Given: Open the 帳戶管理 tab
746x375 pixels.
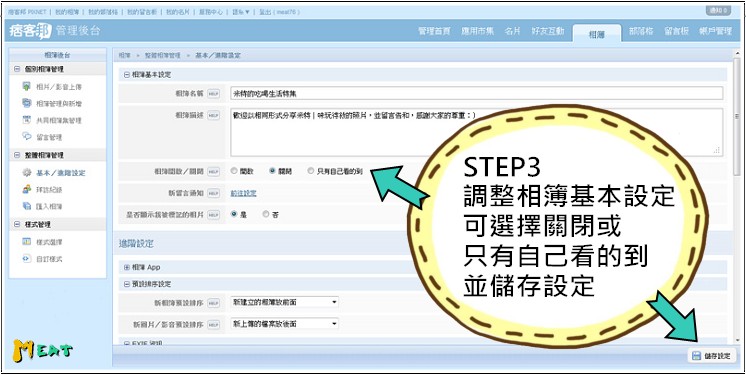Looking at the screenshot, I should coord(715,31).
